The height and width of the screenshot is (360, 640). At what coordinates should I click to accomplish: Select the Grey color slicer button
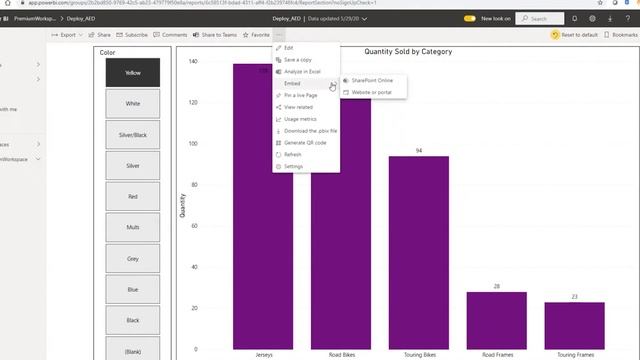click(133, 259)
